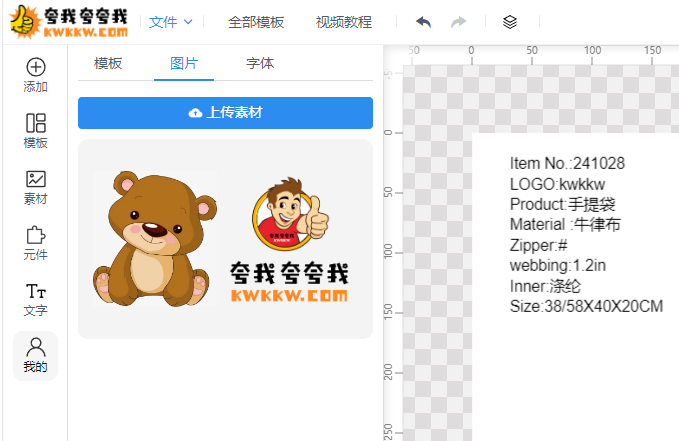The height and width of the screenshot is (441, 679).
Task: Click the 上传素材 upload button
Action: pyautogui.click(x=225, y=113)
